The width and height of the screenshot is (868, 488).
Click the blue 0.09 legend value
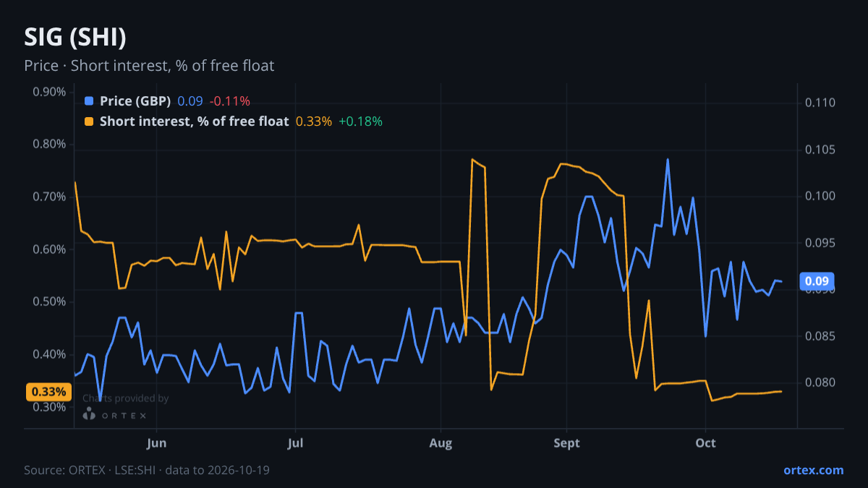click(x=190, y=101)
